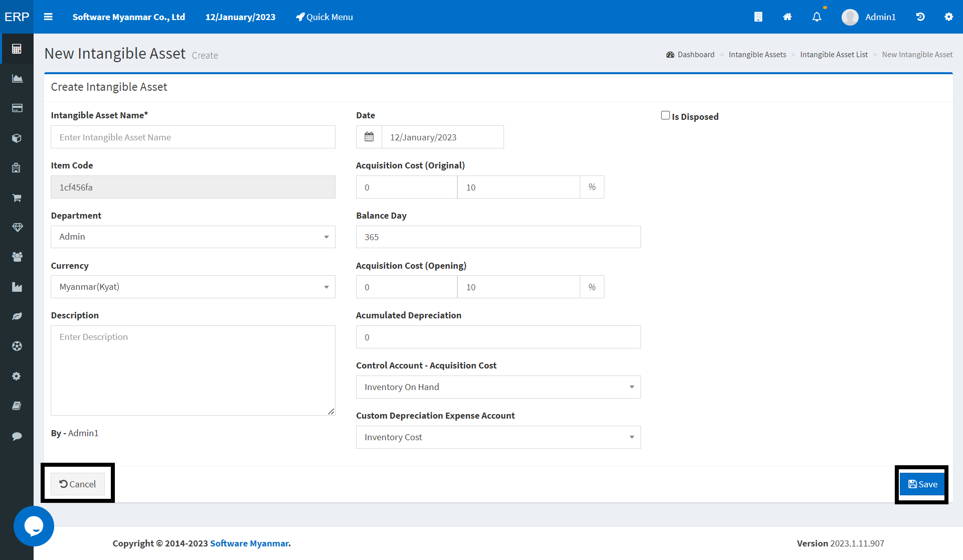Open Custom Depreciation Expense Account dropdown
The width and height of the screenshot is (963, 560).
[x=498, y=437]
